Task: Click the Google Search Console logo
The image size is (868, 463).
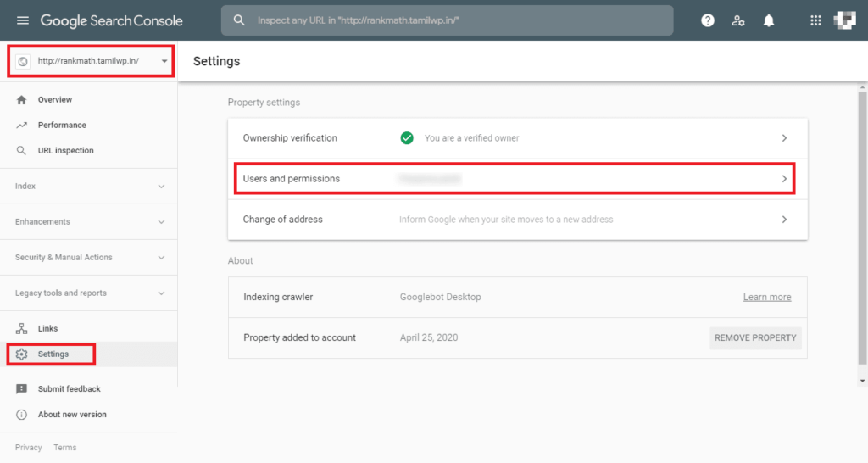Action: tap(111, 20)
